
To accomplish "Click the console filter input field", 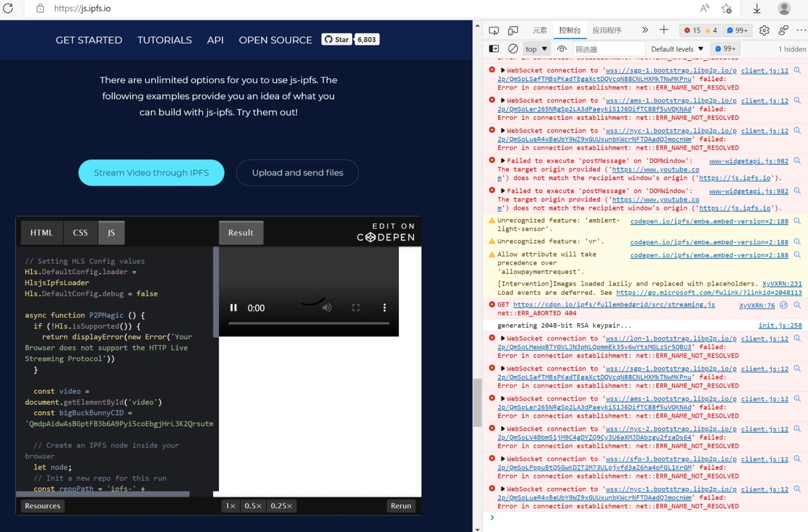I will pyautogui.click(x=608, y=49).
